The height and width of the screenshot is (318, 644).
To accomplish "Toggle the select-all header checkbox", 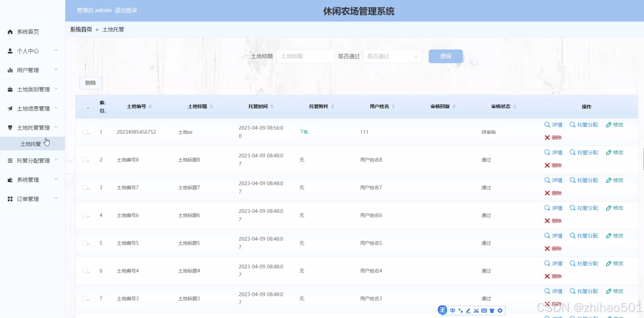I will [x=85, y=107].
